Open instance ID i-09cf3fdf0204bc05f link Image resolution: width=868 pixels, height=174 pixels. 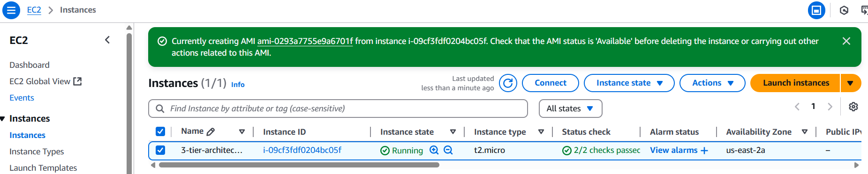click(x=302, y=150)
